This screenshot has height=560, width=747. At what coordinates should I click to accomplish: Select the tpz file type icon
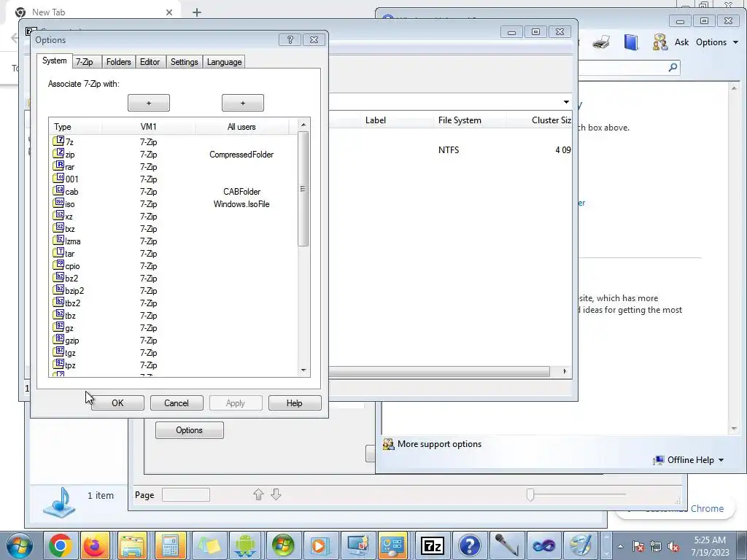click(58, 365)
